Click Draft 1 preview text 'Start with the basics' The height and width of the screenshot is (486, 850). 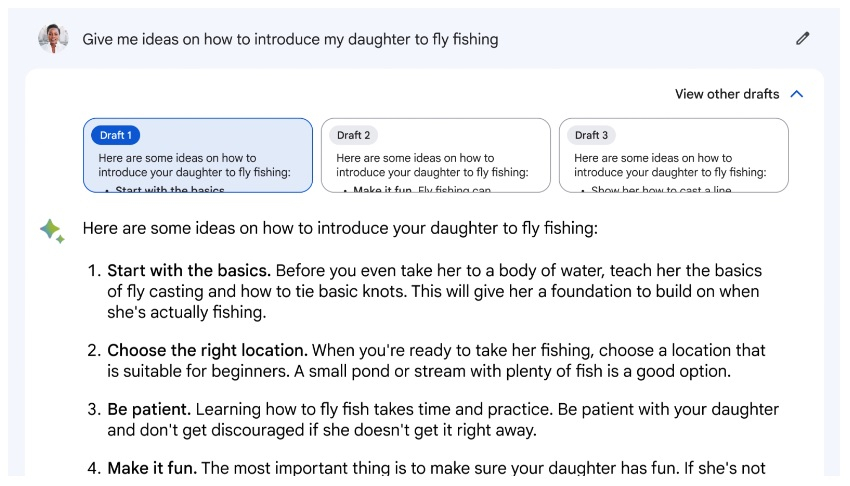point(170,190)
